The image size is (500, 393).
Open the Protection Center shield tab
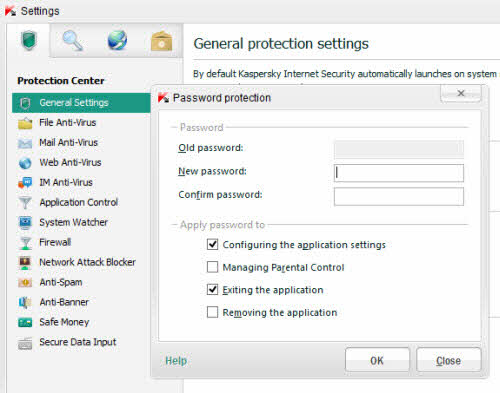(29, 40)
